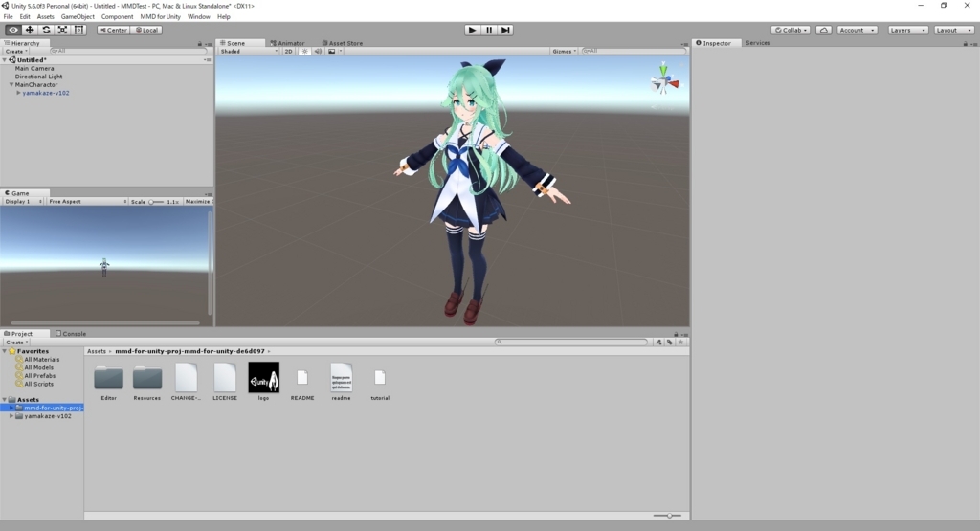
Task: Toggle scene audio speaker icon
Action: pyautogui.click(x=318, y=52)
